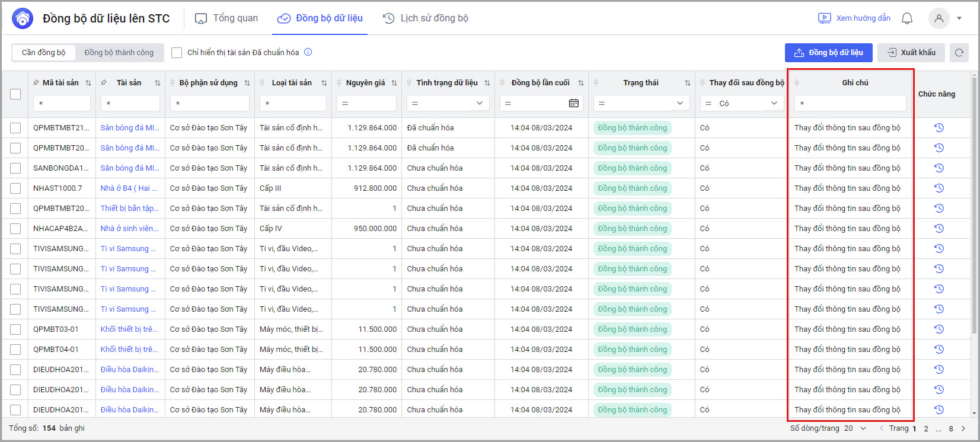Click the Ghi chú filter input field

tap(850, 103)
